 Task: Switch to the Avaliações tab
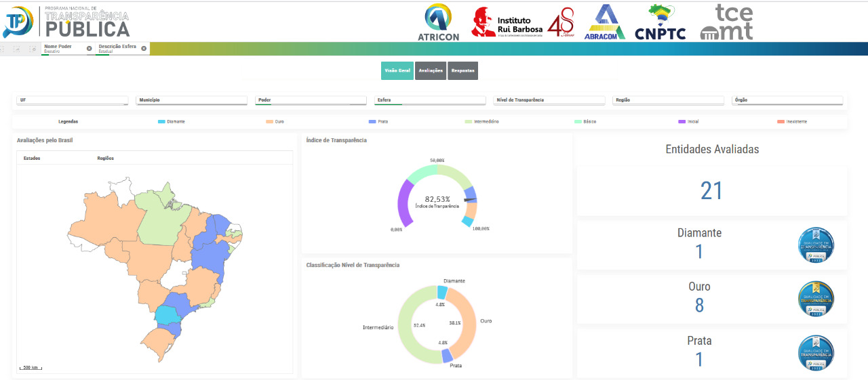pos(431,70)
